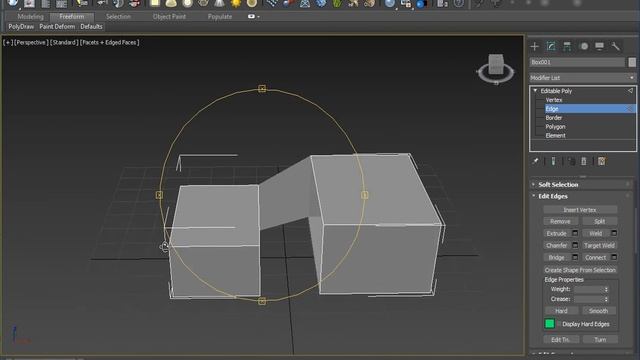Viewport: 640px width, 360px height.
Task: Click the Pin Stack icon
Action: click(535, 162)
